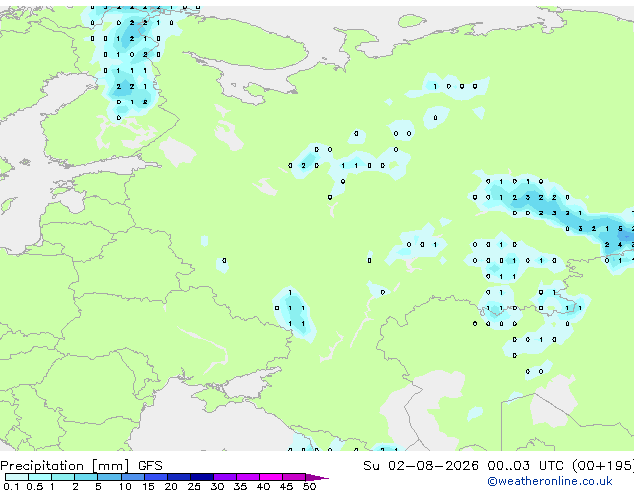Click legend label '0.5'

point(35,486)
